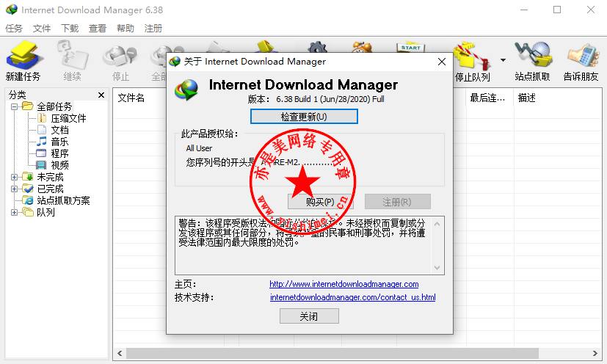Viewport: 607px width, 364px height.
Task: Select the Music (音乐) category
Action: [59, 142]
